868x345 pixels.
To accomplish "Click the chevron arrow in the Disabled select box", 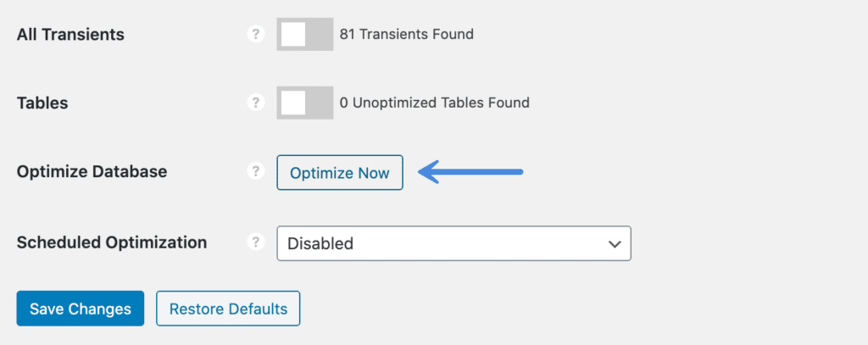I will [x=615, y=243].
